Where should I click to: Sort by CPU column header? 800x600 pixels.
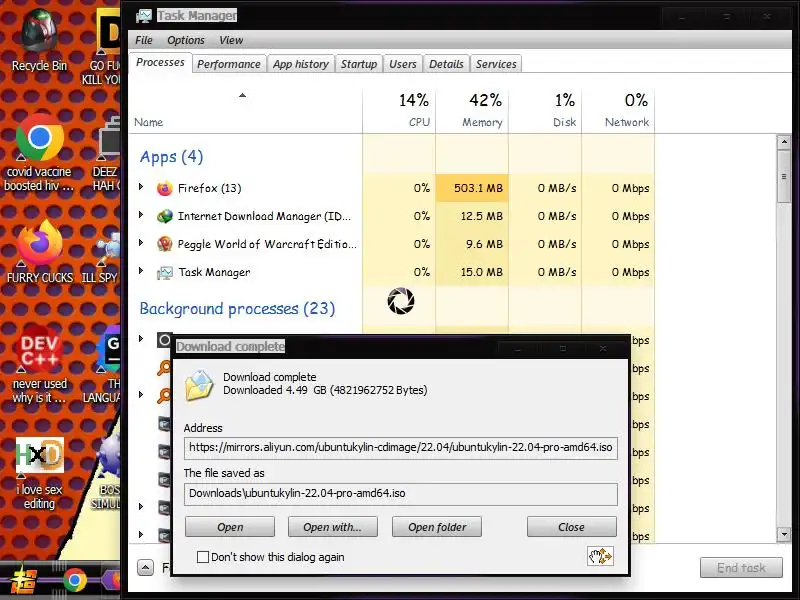(399, 110)
